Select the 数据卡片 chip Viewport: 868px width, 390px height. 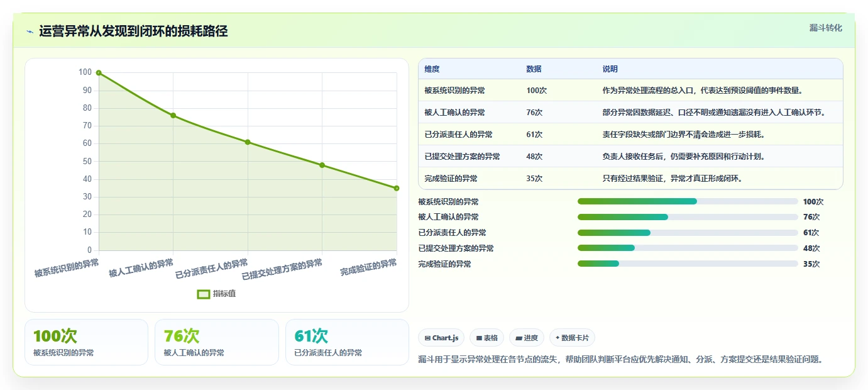pos(572,338)
